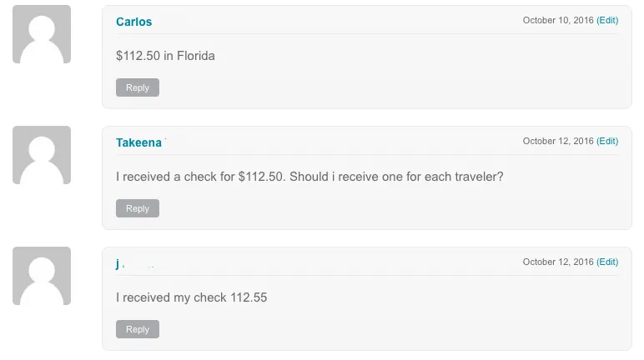Click Carlos's default avatar image

pos(42,34)
